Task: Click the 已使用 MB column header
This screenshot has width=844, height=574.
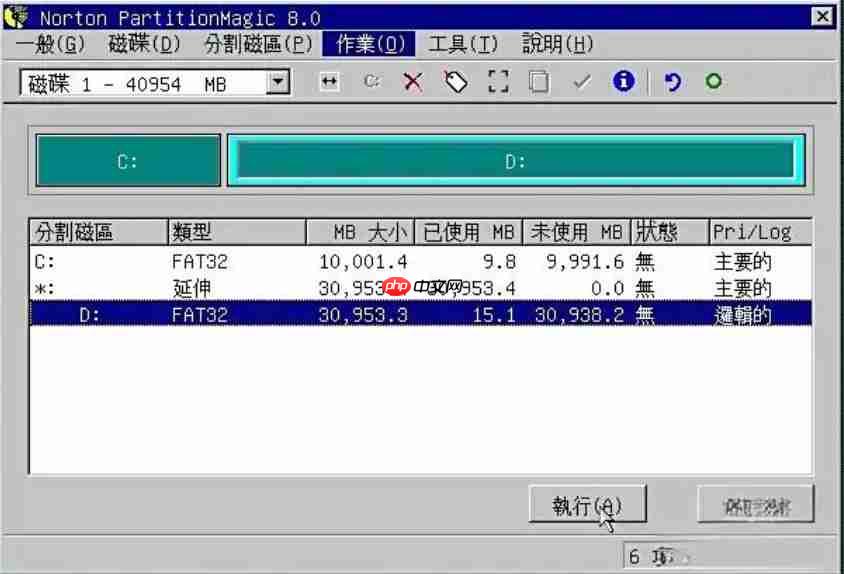Action: tap(468, 232)
